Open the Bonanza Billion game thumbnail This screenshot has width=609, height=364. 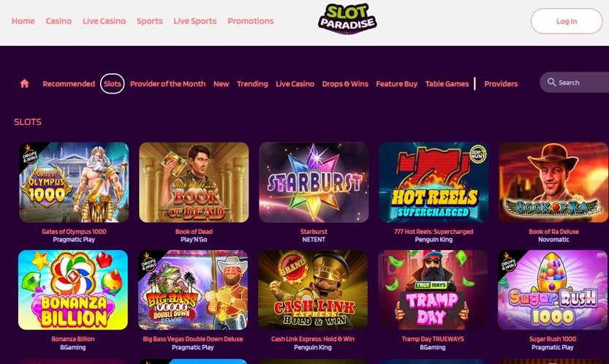pyautogui.click(x=73, y=289)
